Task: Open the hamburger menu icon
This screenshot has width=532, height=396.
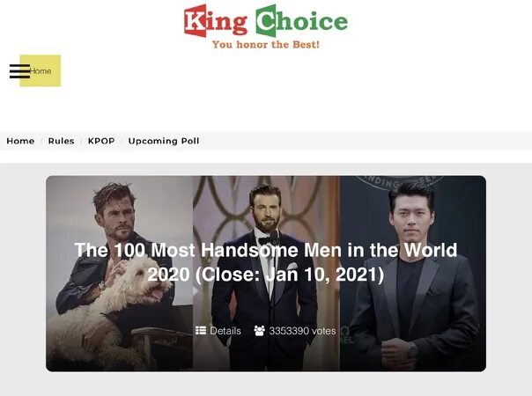Action: tap(19, 71)
